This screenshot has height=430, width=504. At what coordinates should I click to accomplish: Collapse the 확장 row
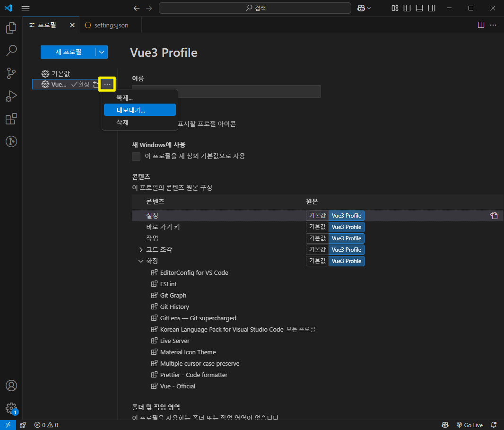point(141,261)
